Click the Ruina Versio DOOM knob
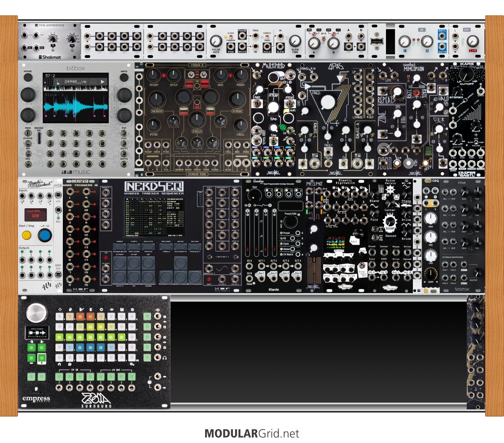This screenshot has width=504, height=443. click(x=390, y=223)
